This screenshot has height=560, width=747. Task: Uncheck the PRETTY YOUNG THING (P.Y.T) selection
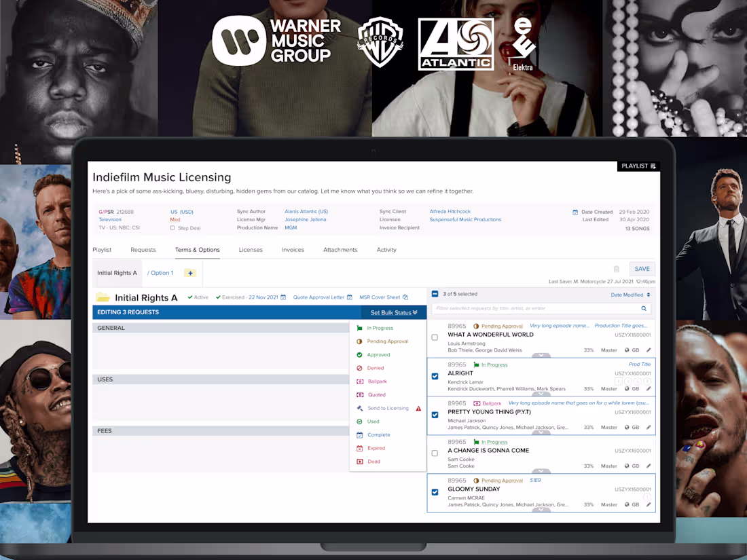point(435,415)
